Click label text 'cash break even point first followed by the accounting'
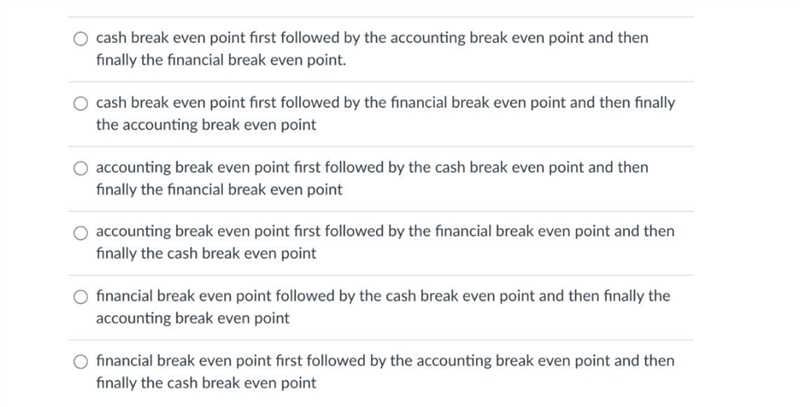The height and width of the screenshot is (407, 800). pyautogui.click(x=281, y=38)
